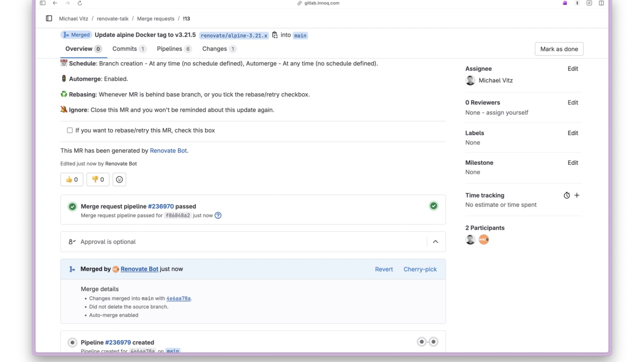The image size is (644, 362).
Task: Click the second stage icon of pipeline #236979
Action: (x=433, y=342)
